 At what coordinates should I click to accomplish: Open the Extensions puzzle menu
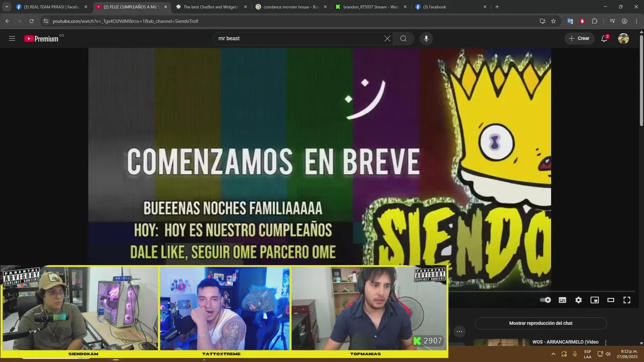[594, 21]
